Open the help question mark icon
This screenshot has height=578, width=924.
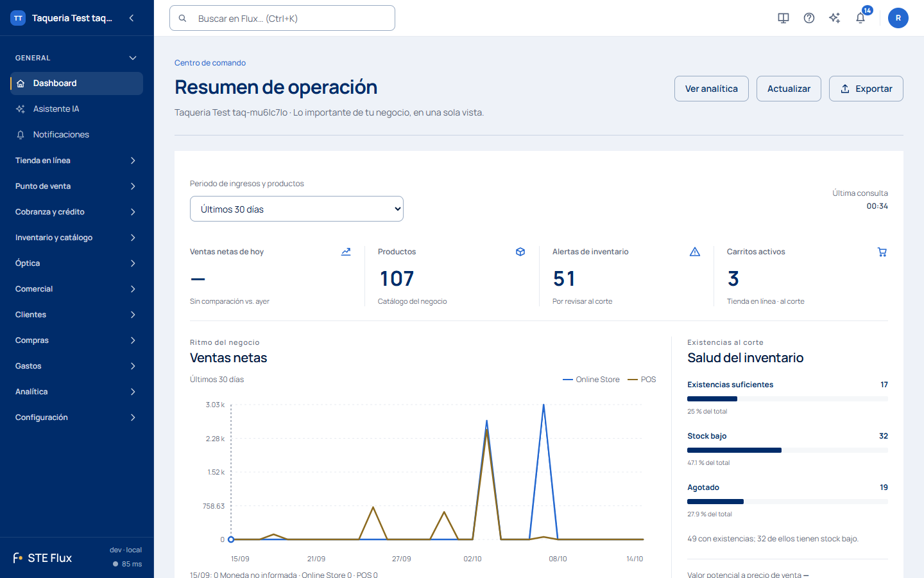(809, 18)
